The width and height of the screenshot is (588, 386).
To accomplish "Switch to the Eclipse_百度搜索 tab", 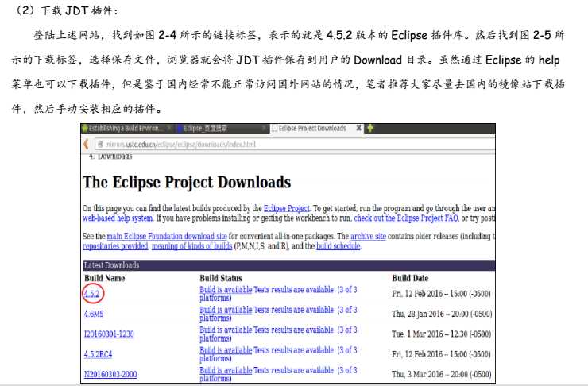I will click(221, 129).
